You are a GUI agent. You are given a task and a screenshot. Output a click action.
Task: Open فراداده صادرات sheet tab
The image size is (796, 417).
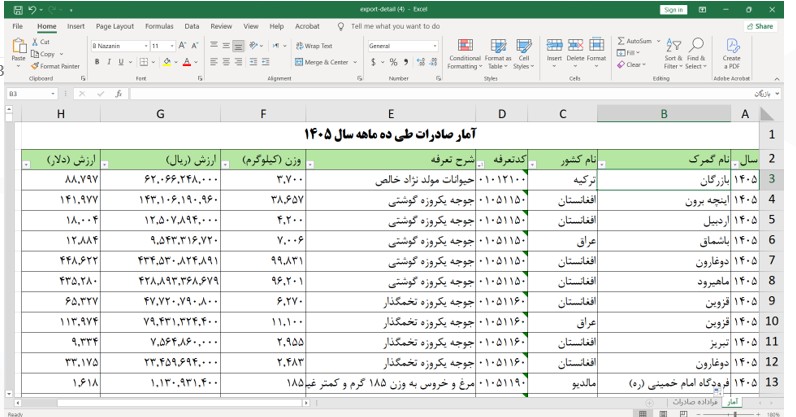694,402
